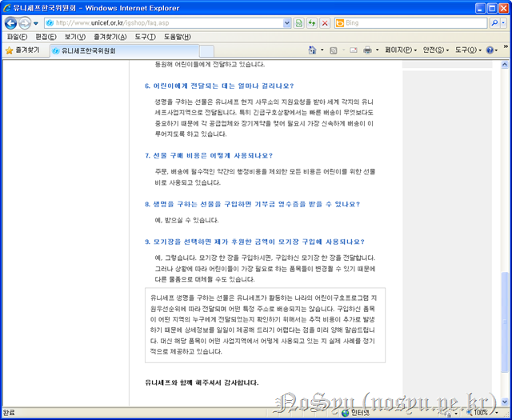This screenshot has width=512, height=420.
Task: Click the red Stop loading icon
Action: 324,23
